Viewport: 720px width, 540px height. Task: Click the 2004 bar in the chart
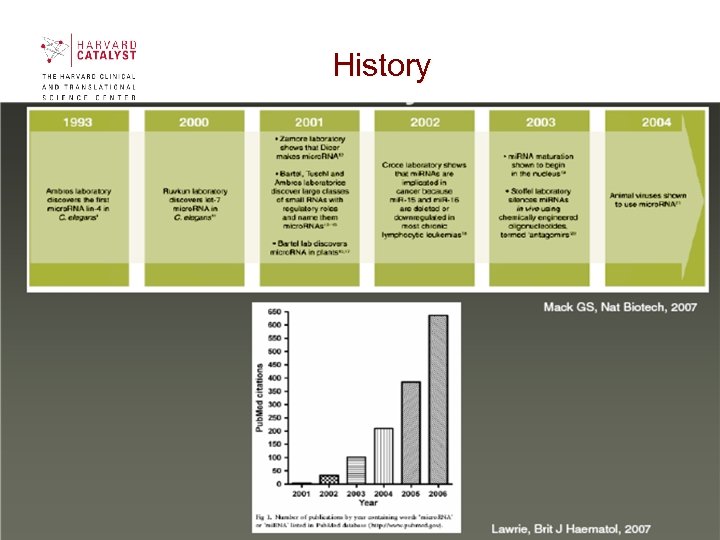coord(383,456)
